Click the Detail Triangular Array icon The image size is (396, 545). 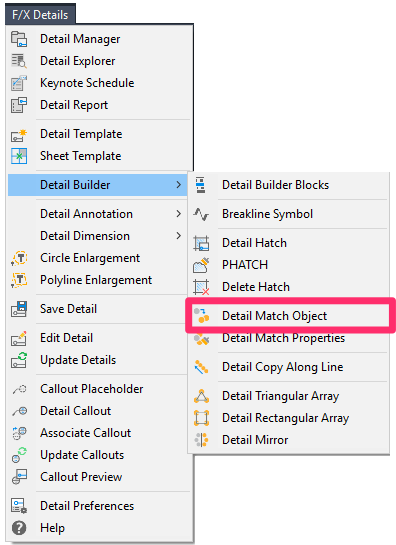(x=201, y=396)
